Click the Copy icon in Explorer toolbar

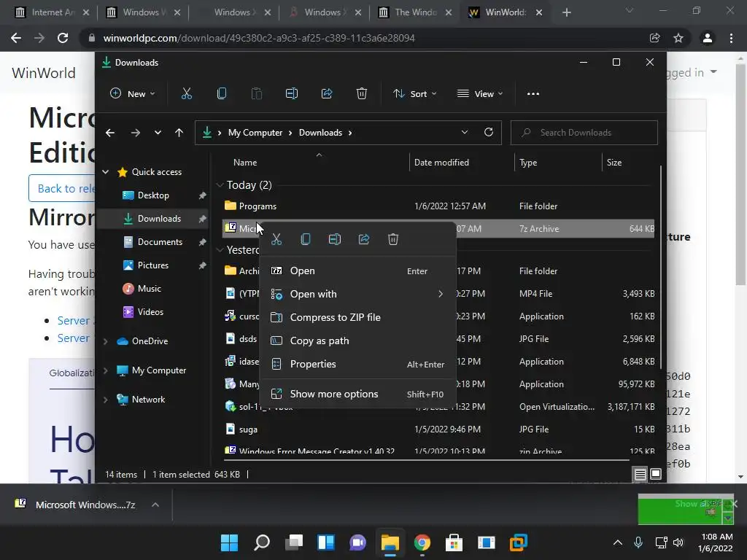(222, 94)
